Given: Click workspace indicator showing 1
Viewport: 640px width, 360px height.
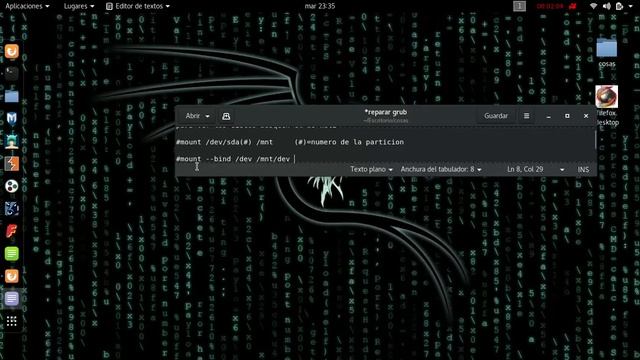Looking at the screenshot, I should (519, 6).
